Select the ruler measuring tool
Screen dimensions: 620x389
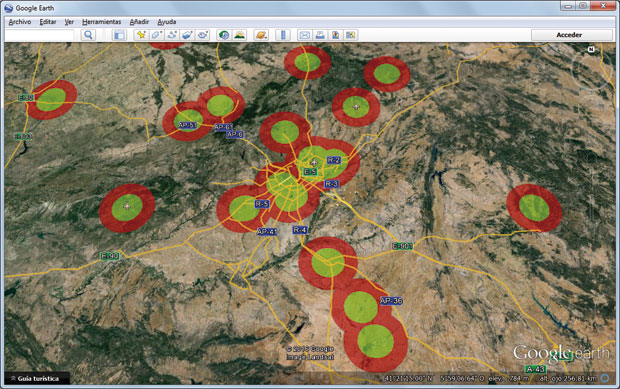[283, 35]
